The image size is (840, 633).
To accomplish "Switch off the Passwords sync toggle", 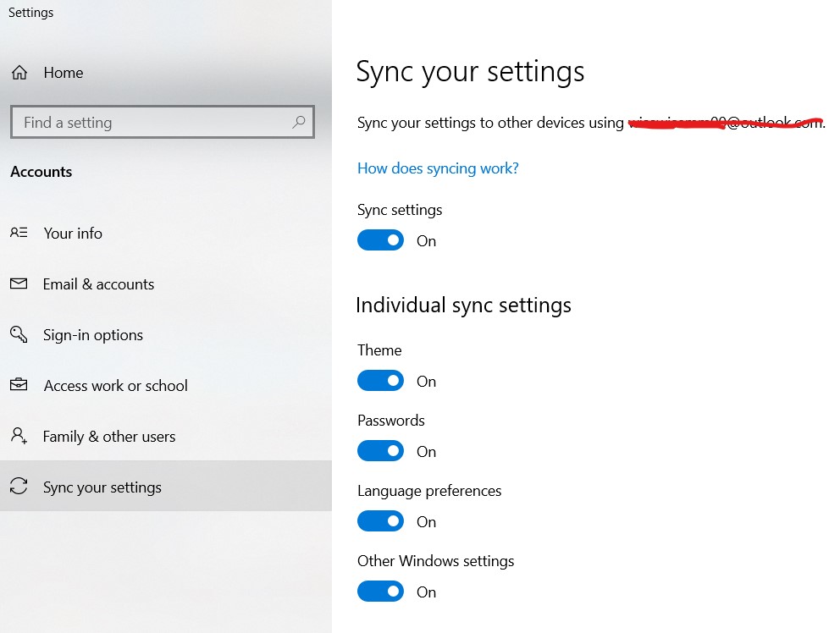I will click(380, 451).
